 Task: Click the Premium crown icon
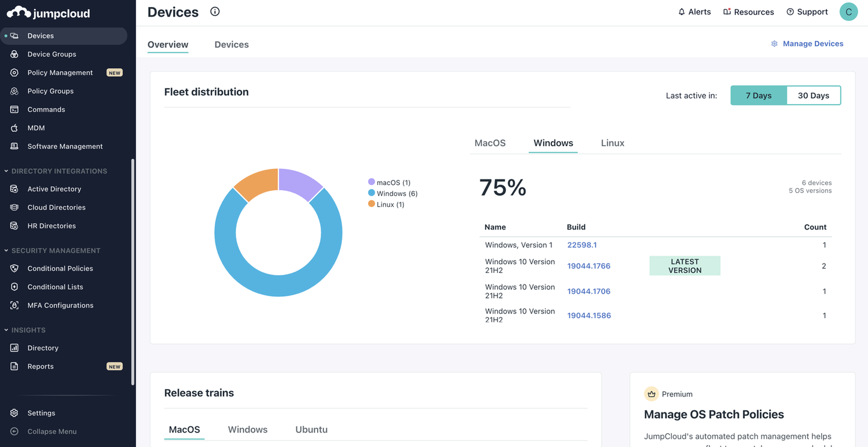652,394
